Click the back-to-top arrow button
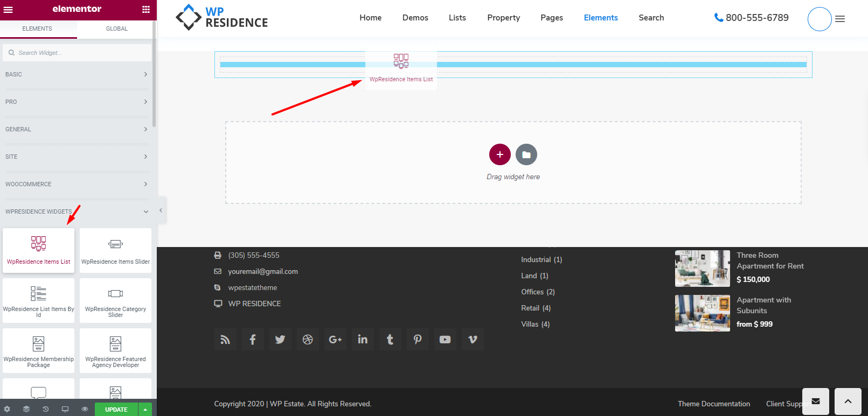 coord(848,401)
